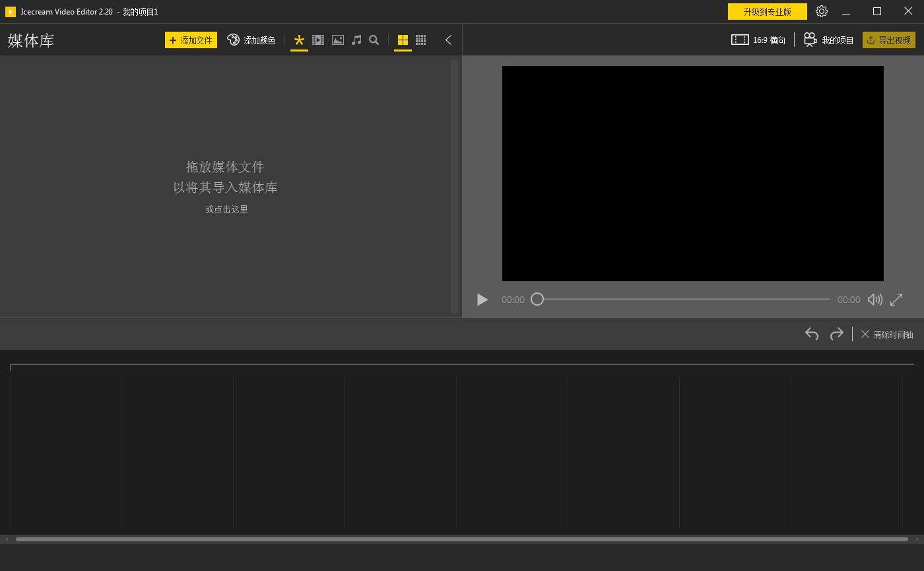Select the All media filter star icon
The width and height of the screenshot is (924, 571).
click(x=299, y=40)
